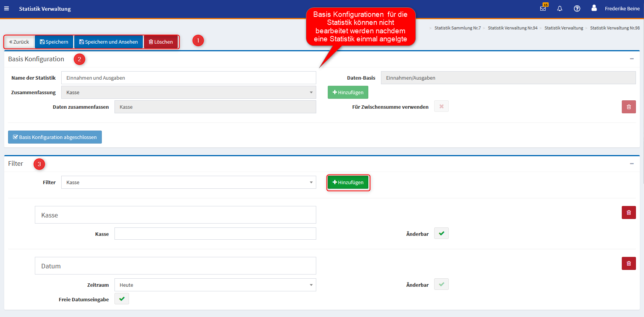Click Speichern und Ansehen button

pyautogui.click(x=108, y=42)
